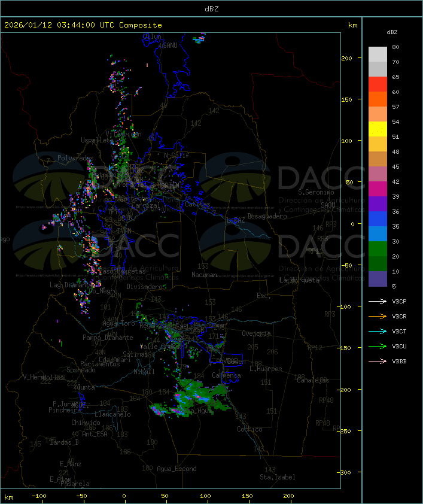Select the purple 36-39 dBZ swatch
The image size is (423, 504).
pos(378,204)
